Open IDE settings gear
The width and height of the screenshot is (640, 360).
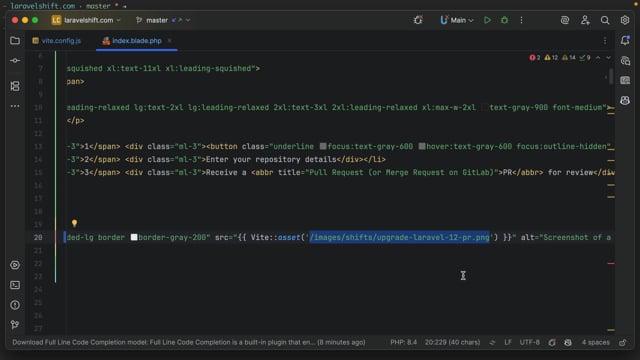(624, 20)
